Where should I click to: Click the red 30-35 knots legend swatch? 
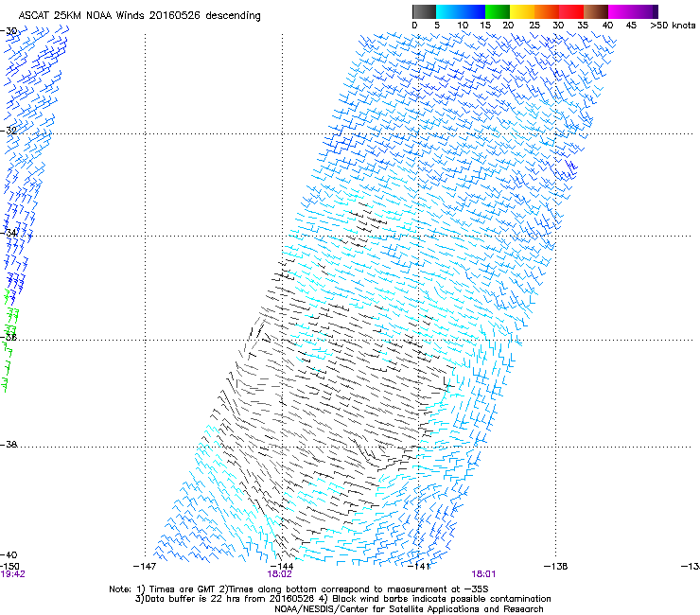coord(571,11)
